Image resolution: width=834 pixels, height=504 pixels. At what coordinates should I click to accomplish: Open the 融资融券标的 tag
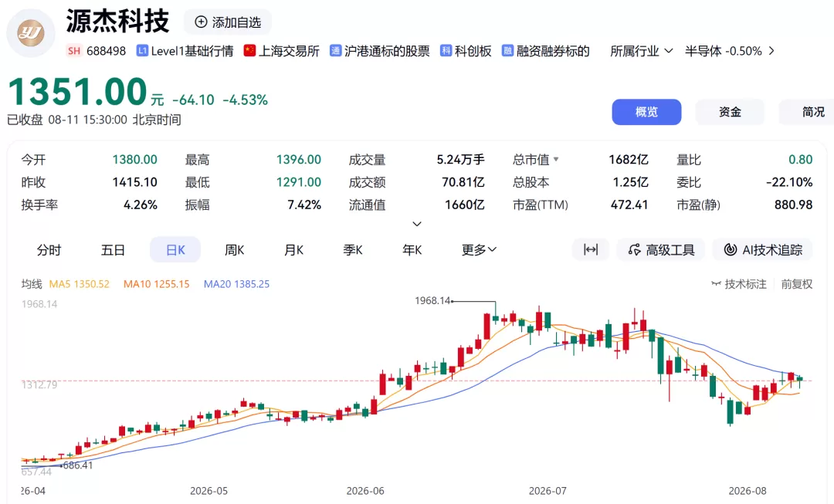tap(546, 51)
